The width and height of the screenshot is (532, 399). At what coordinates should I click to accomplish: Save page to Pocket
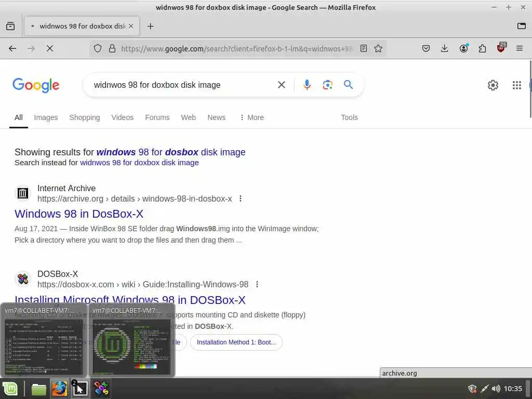426,48
